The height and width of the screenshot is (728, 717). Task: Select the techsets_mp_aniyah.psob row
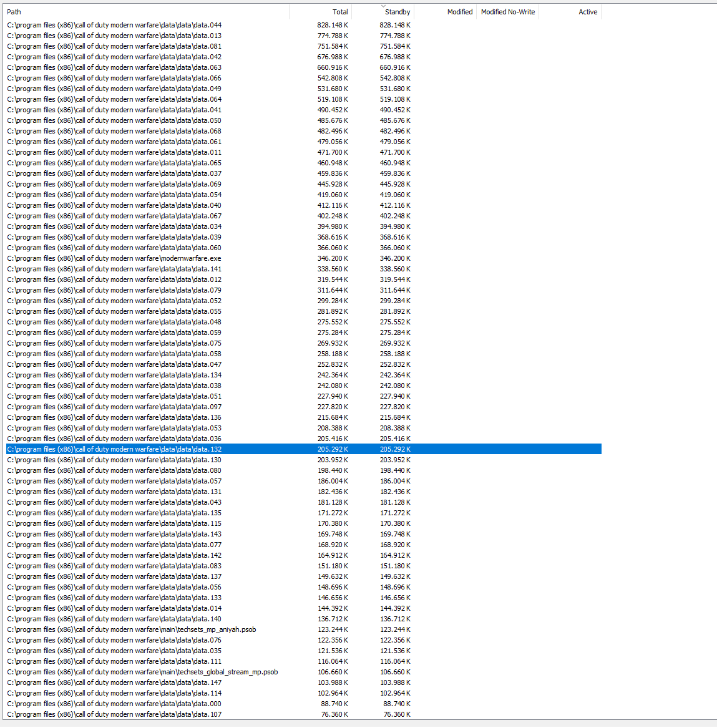304,629
